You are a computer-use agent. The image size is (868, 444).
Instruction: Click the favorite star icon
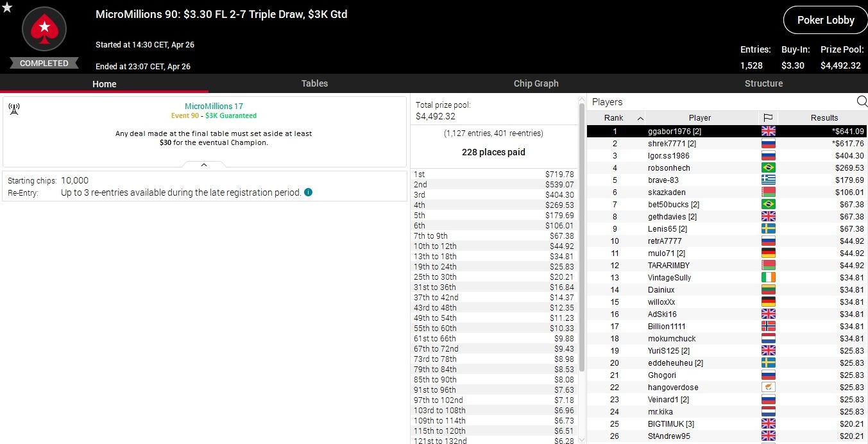click(7, 8)
